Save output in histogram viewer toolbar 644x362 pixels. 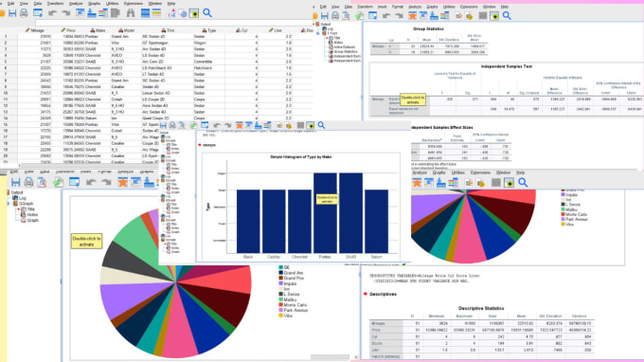(x=164, y=125)
